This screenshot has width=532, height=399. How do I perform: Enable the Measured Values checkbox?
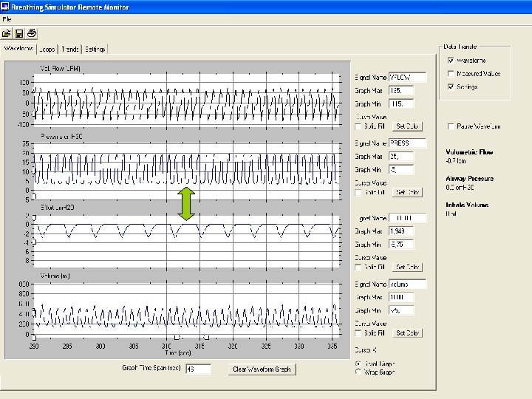451,74
